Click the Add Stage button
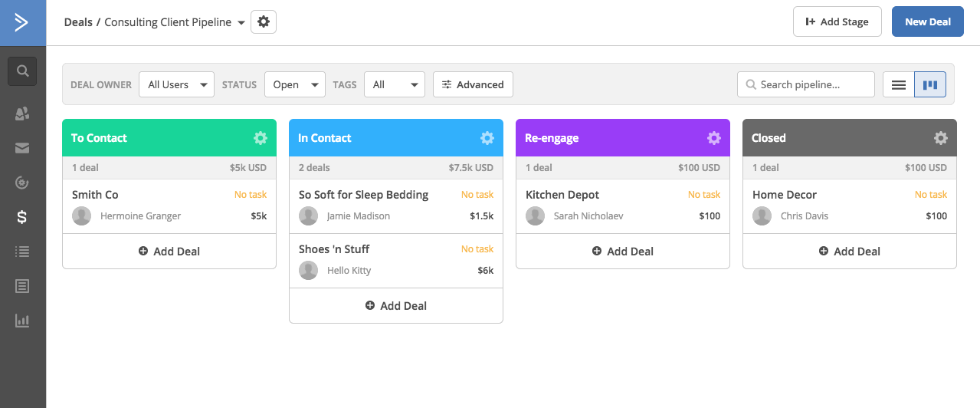This screenshot has height=408, width=980. tap(837, 21)
